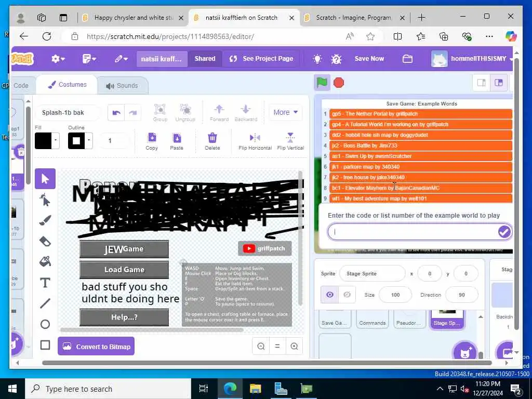Reset paint canvas zoom

pos(277,346)
